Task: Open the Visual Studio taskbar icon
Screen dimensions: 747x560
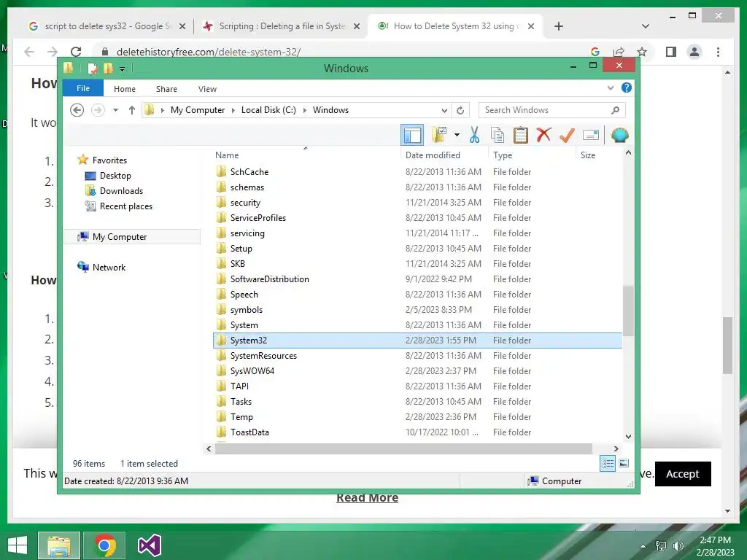Action: [x=149, y=545]
